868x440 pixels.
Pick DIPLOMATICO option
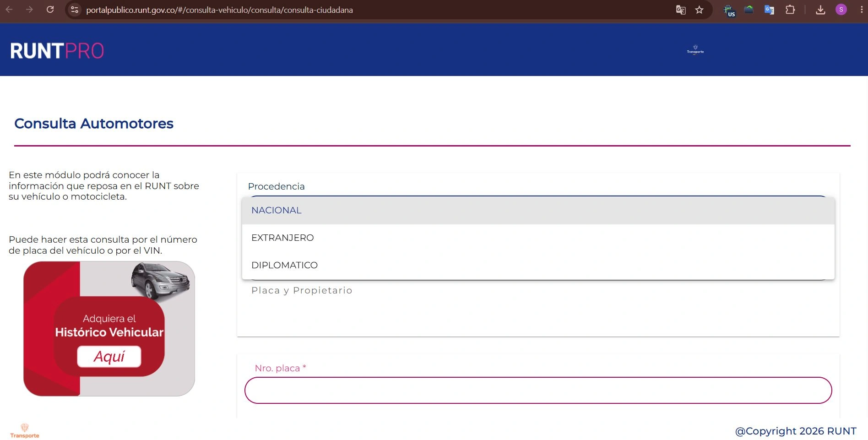click(538, 266)
